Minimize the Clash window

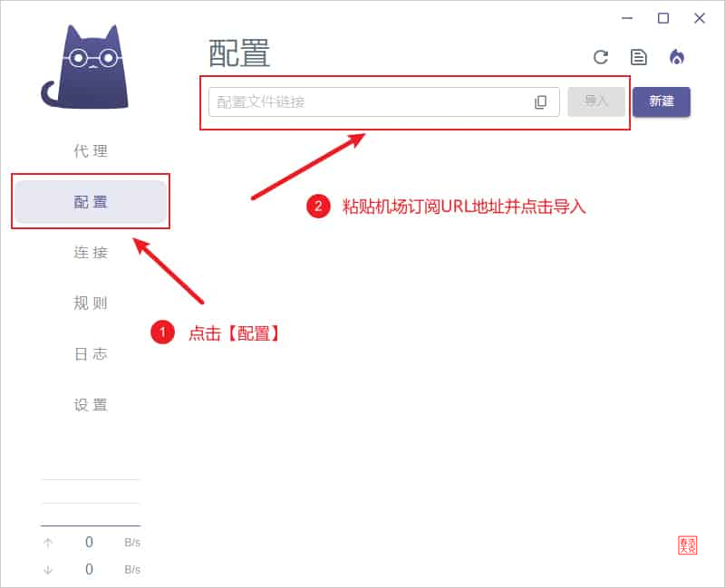[627, 18]
